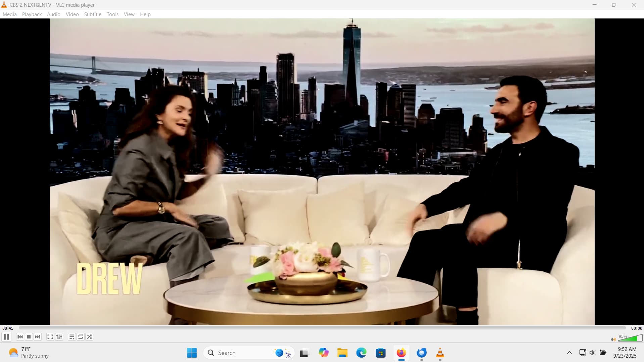Skip to next media item
Screen dimensions: 644x362
[38, 337]
